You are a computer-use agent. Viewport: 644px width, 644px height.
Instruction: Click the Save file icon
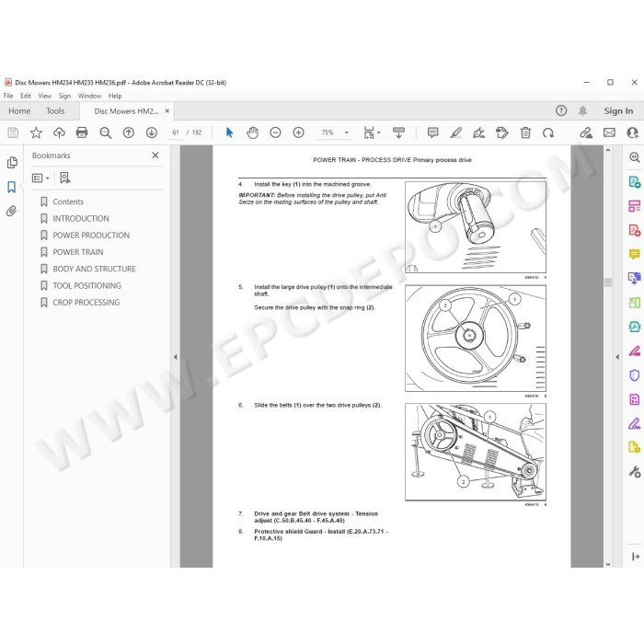13,132
